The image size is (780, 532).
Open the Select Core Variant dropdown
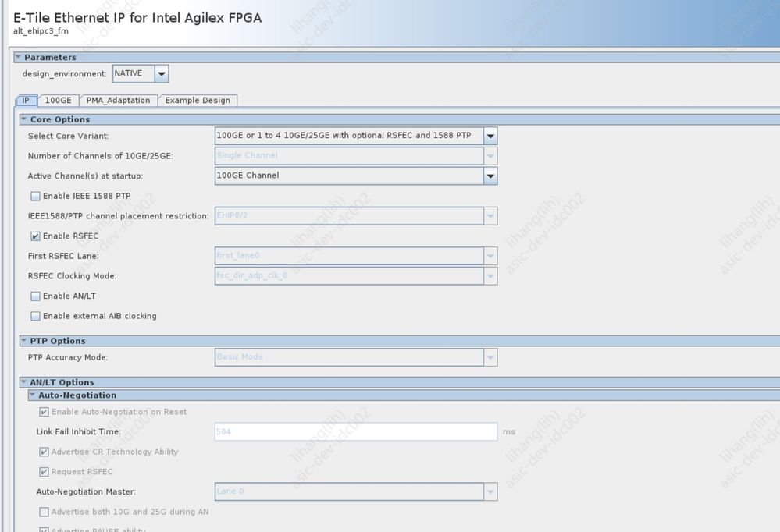(356, 136)
